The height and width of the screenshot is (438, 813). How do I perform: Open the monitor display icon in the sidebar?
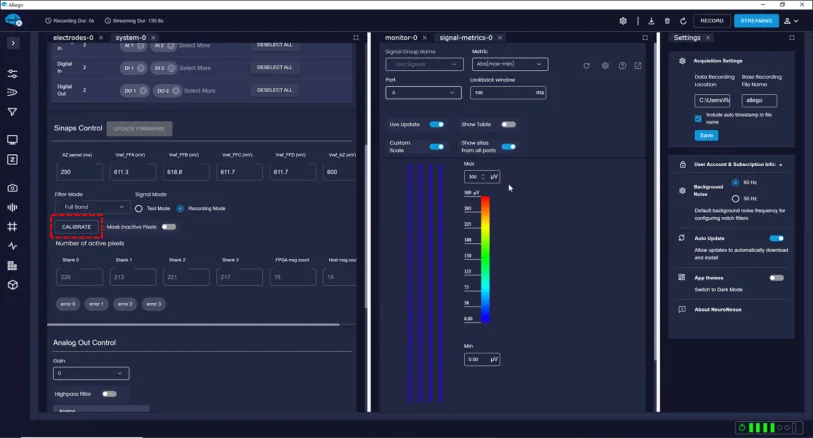tap(12, 140)
